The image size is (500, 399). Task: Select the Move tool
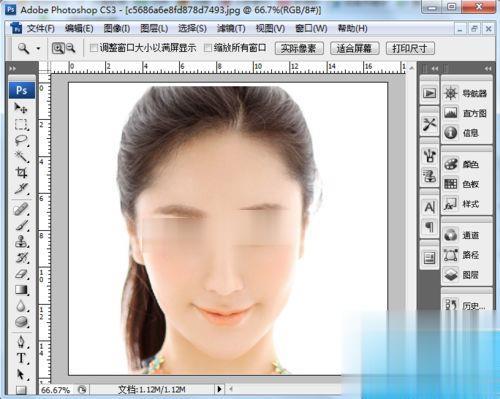point(21,108)
